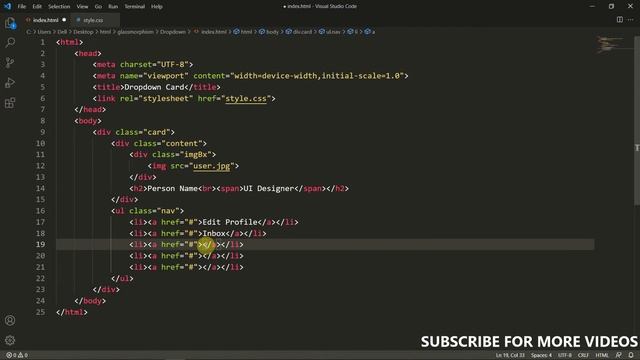Open the Help menu
The image size is (640, 360).
click(157, 7)
